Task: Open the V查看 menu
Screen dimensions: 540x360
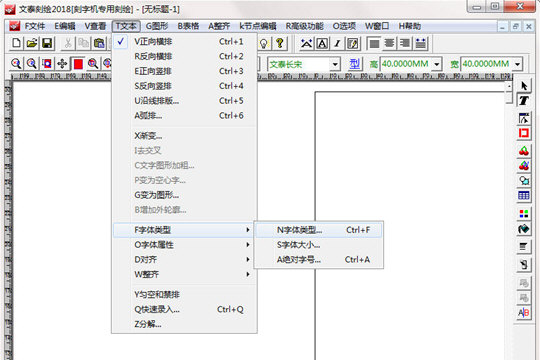Action: tap(95, 26)
